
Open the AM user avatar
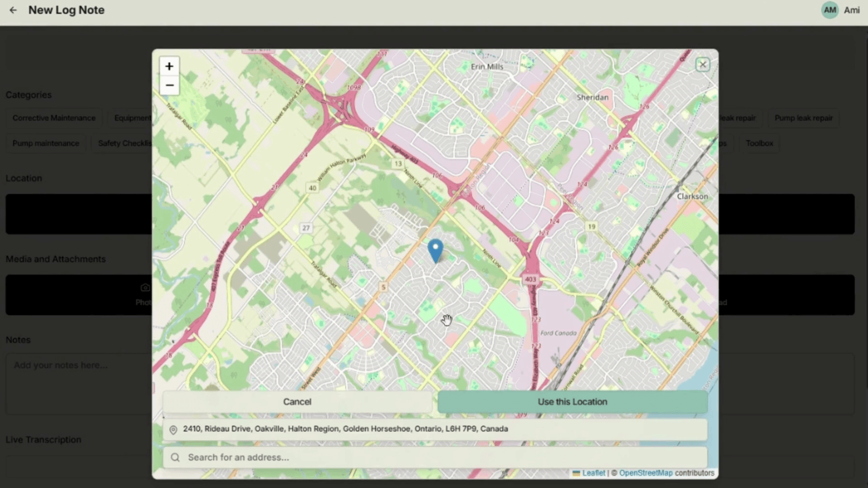830,10
